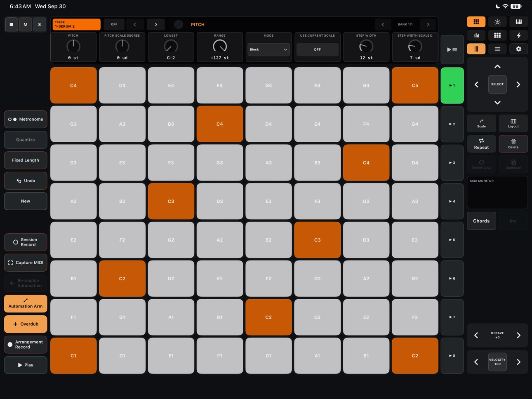Viewport: 532px width, 399px height.
Task: Toggle the OFF button next to track name
Action: click(x=114, y=24)
